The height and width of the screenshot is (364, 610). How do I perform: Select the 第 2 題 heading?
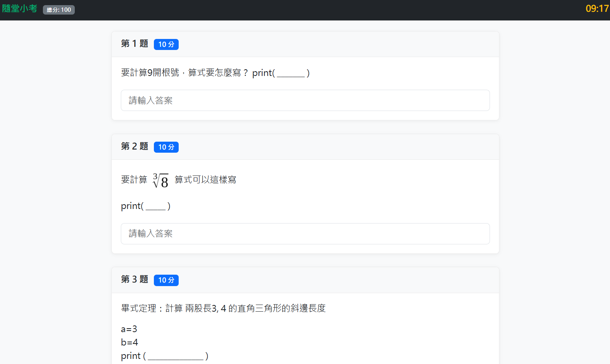point(135,146)
